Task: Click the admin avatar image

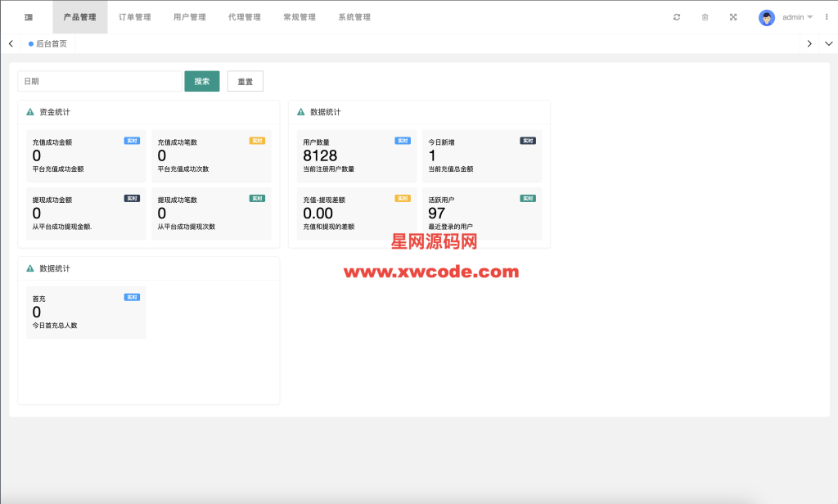Action: pyautogui.click(x=767, y=17)
